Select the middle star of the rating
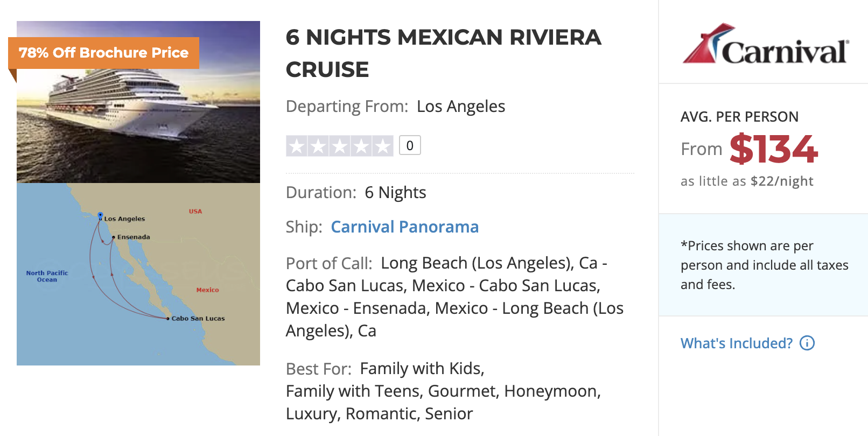Image resolution: width=868 pixels, height=436 pixels. [340, 145]
